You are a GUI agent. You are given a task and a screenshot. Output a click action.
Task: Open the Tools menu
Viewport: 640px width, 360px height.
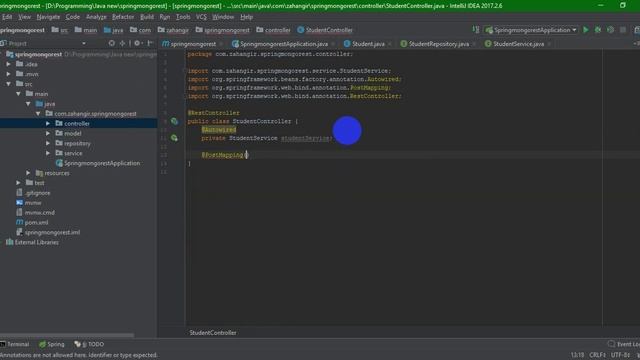pyautogui.click(x=183, y=17)
